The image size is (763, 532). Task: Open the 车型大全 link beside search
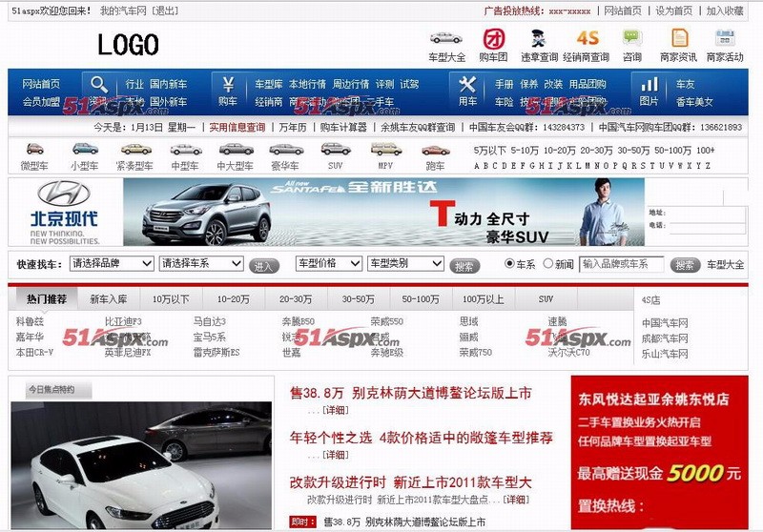(726, 265)
